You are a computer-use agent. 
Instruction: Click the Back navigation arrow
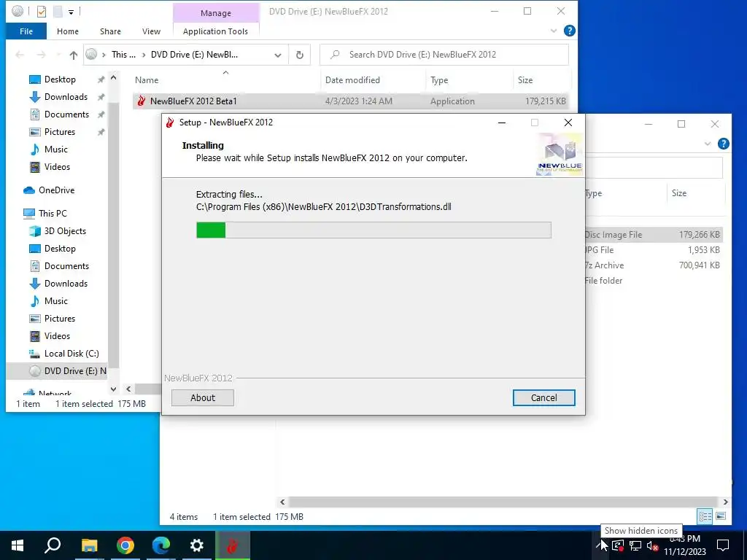tap(20, 55)
